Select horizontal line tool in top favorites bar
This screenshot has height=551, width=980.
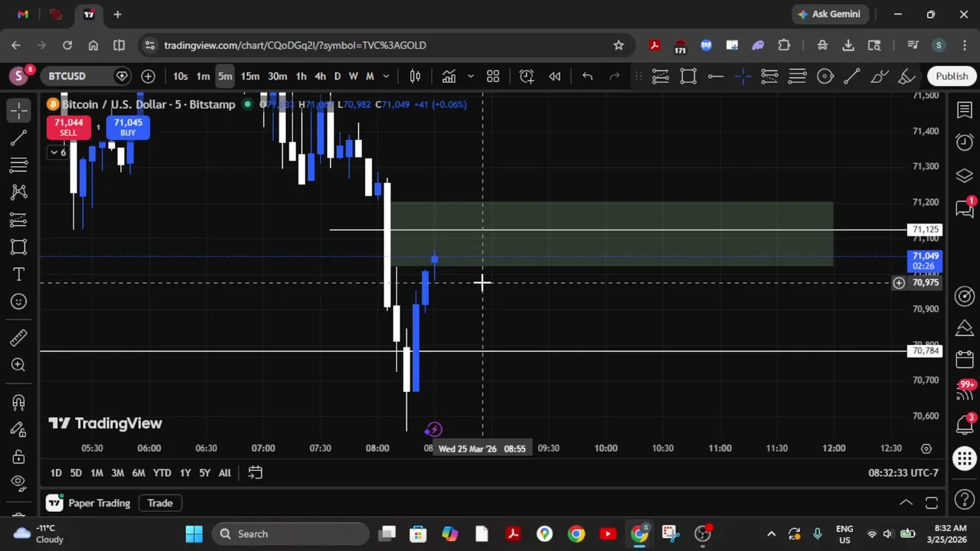(716, 76)
